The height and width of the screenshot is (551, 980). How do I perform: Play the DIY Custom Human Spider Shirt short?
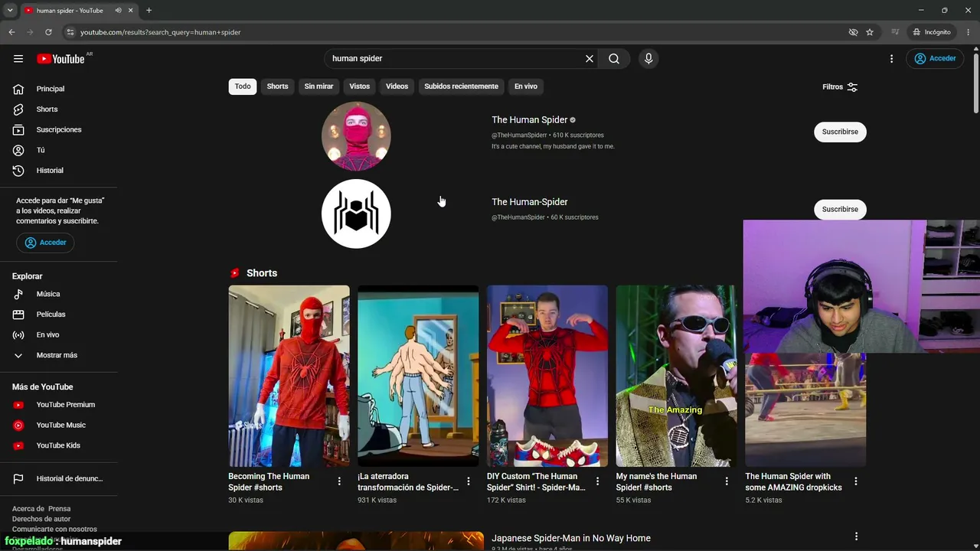click(x=547, y=376)
